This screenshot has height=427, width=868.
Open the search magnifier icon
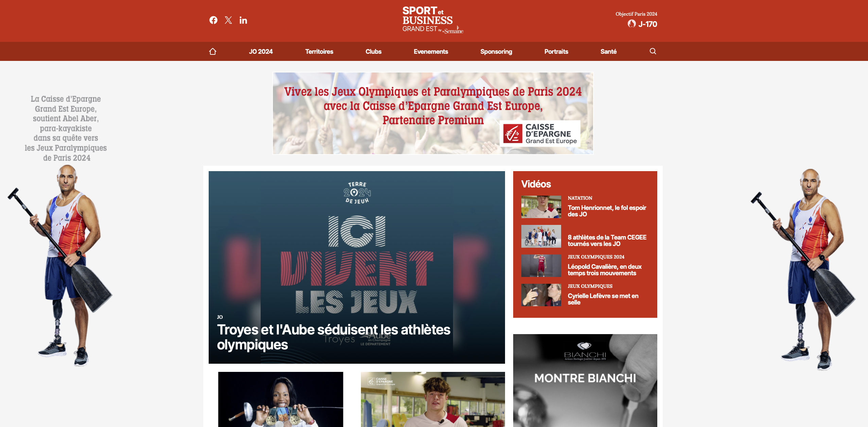pos(653,51)
